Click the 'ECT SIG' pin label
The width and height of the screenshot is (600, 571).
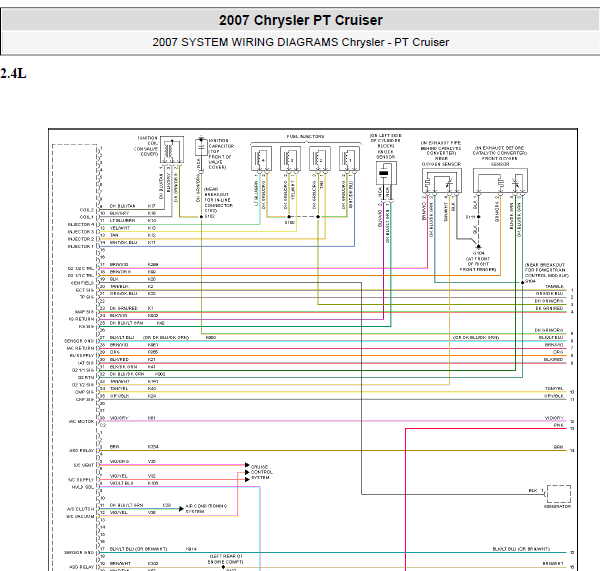pos(85,290)
